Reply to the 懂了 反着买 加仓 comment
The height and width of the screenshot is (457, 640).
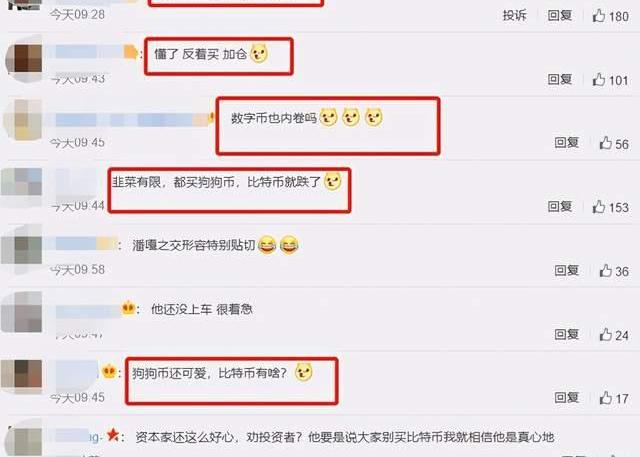(x=560, y=79)
